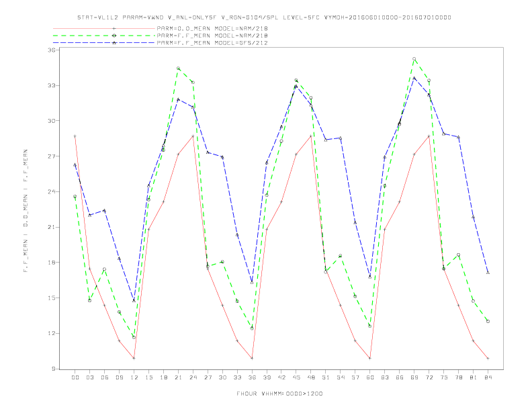532x411 pixels.
Task: Click the green circle peak at hour 69
Action: 414,59
